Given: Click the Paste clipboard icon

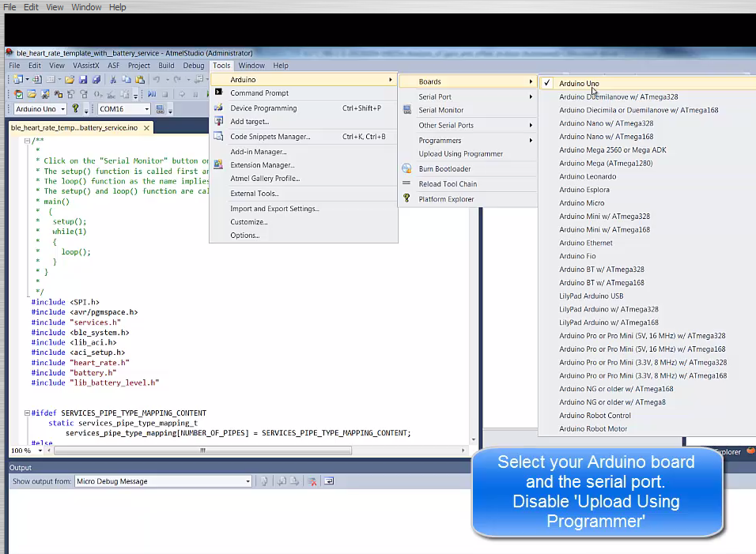Looking at the screenshot, I should click(140, 80).
